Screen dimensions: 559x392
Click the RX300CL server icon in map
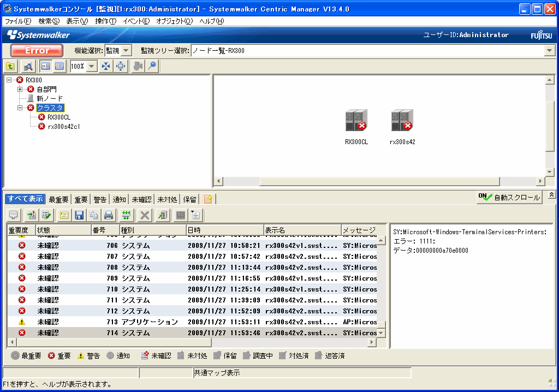356,120
